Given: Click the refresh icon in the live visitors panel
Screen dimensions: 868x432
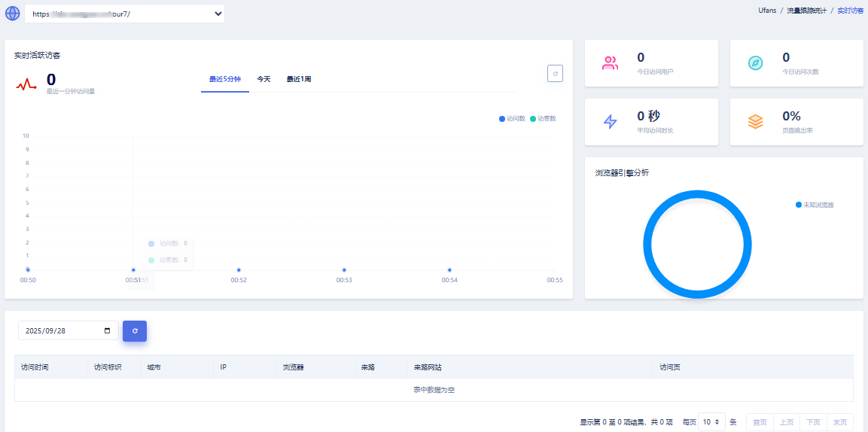Looking at the screenshot, I should point(555,74).
